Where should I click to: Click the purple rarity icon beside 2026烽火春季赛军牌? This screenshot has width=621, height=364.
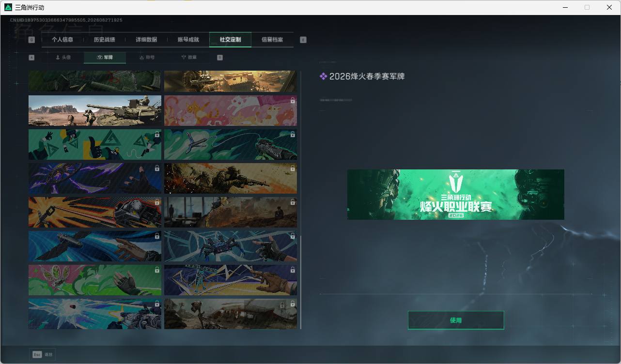[x=324, y=76]
